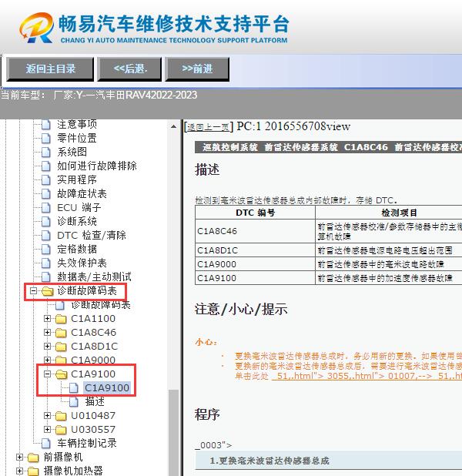Expand the C1A8C46 tree node

click(47, 333)
